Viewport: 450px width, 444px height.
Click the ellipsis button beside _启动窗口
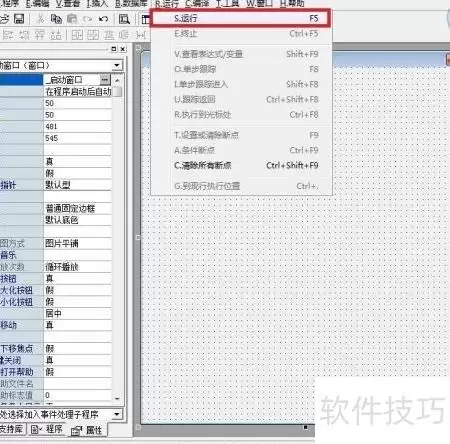pyautogui.click(x=105, y=80)
